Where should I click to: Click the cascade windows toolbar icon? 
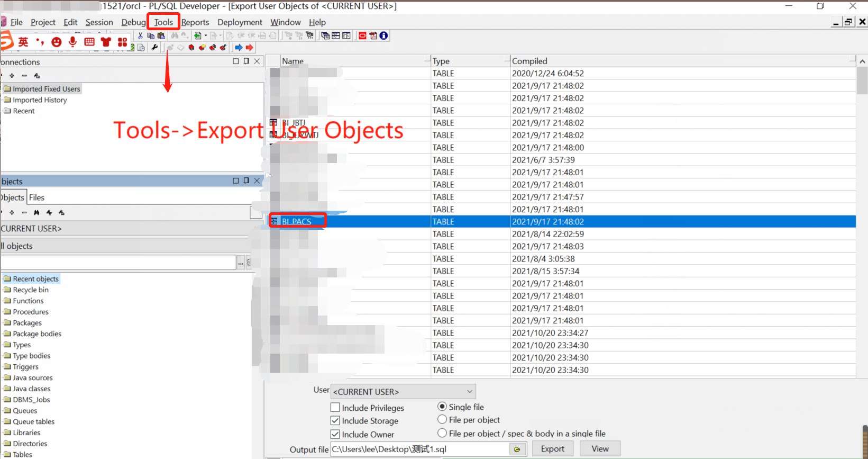click(325, 35)
